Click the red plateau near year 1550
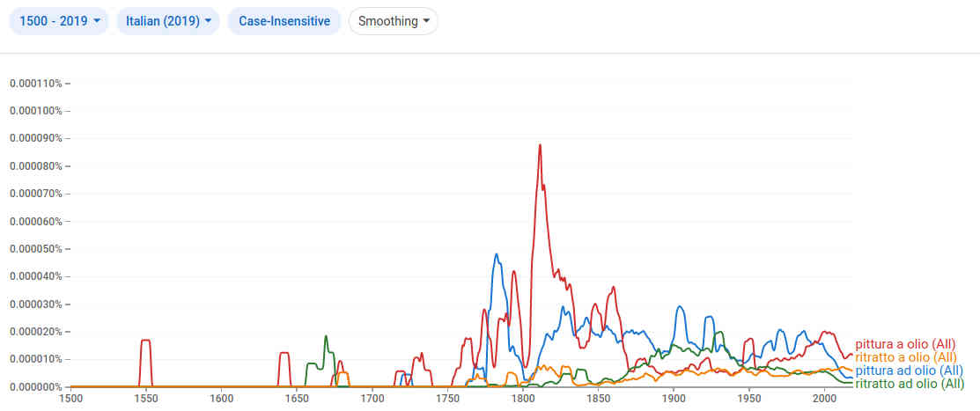The height and width of the screenshot is (411, 980). pos(145,340)
